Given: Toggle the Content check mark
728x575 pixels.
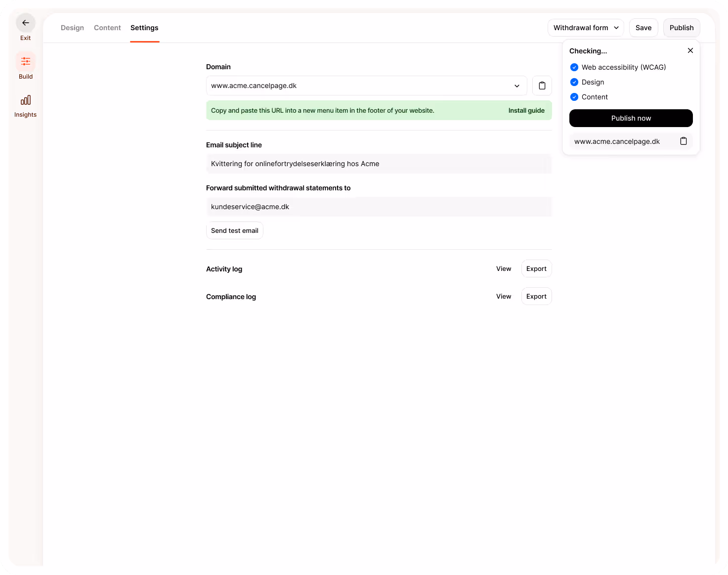Looking at the screenshot, I should click(574, 97).
